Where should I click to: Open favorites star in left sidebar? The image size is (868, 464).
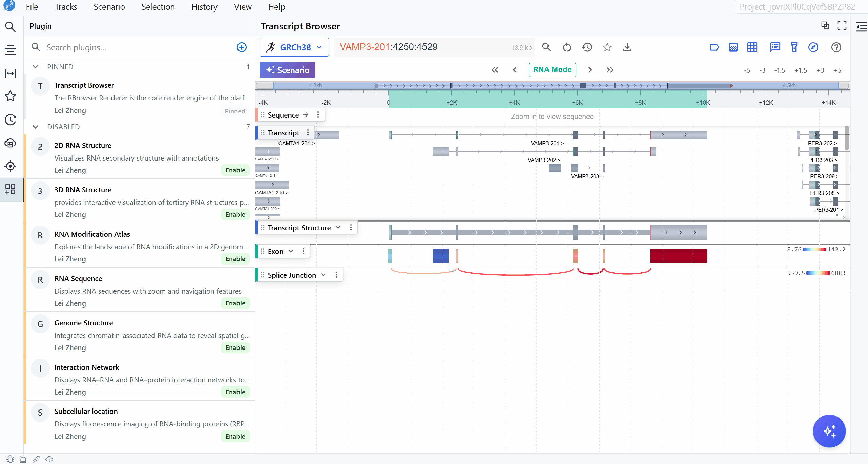11,96
